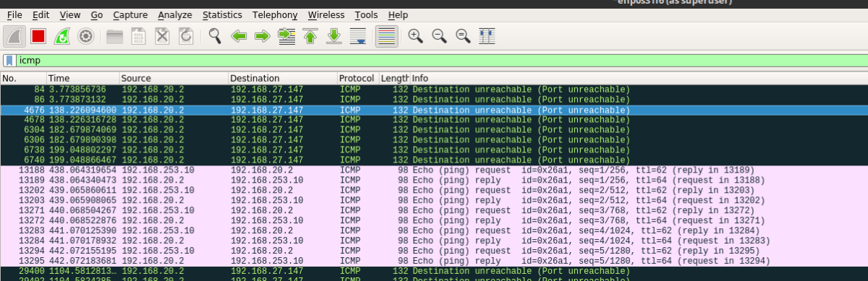Image resolution: width=868 pixels, height=281 pixels.
Task: Jump to the last packet icon
Action: click(334, 35)
